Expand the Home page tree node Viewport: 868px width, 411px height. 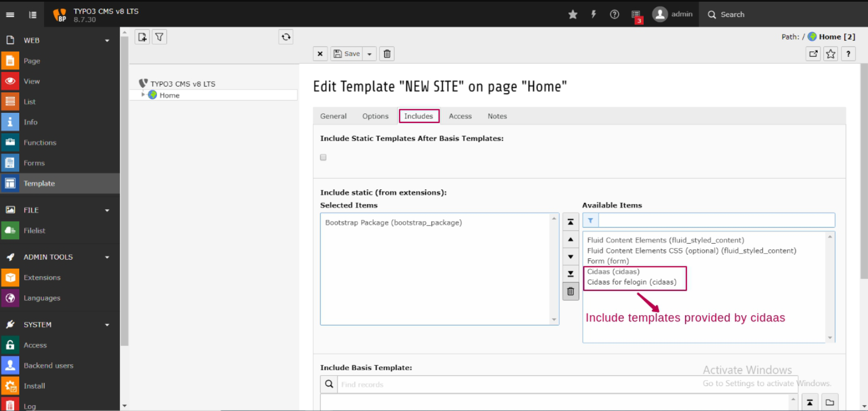143,95
